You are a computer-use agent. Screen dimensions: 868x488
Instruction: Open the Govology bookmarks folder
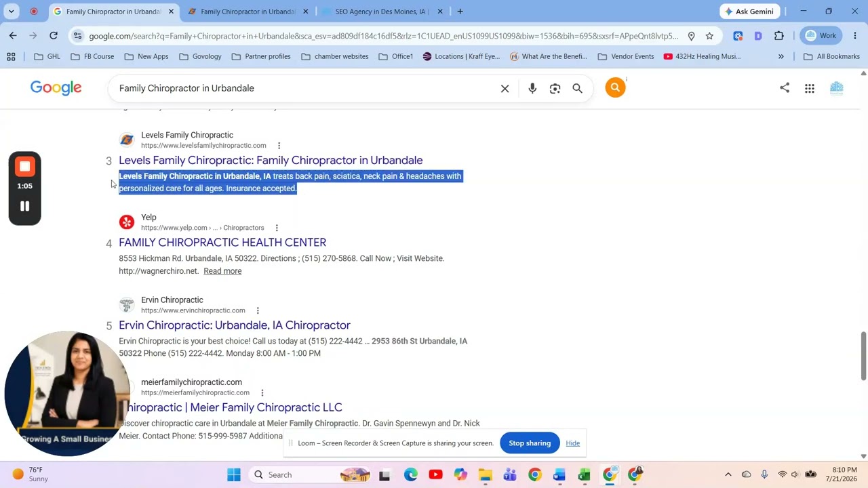click(x=200, y=56)
